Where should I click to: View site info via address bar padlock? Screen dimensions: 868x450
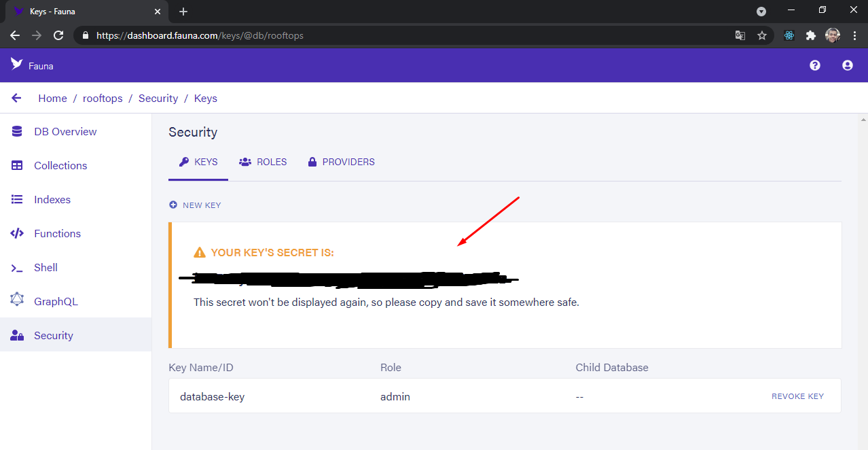86,35
